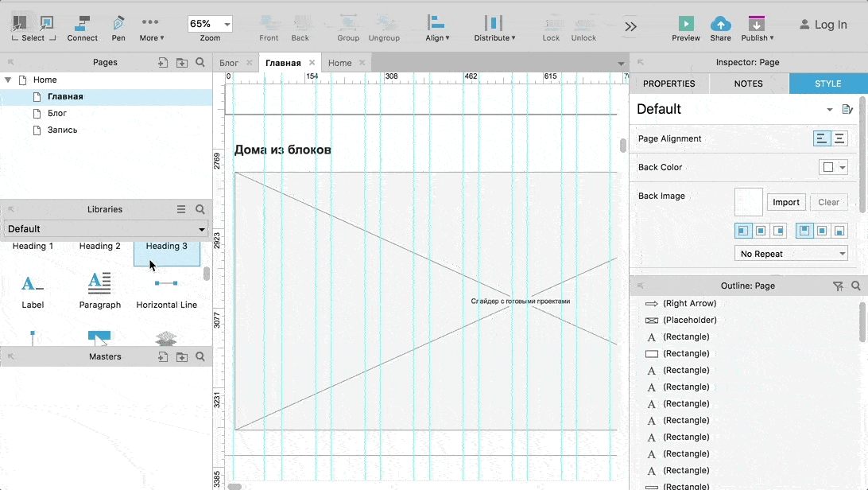
Task: Open the 65% zoom dropdown
Action: coord(210,24)
